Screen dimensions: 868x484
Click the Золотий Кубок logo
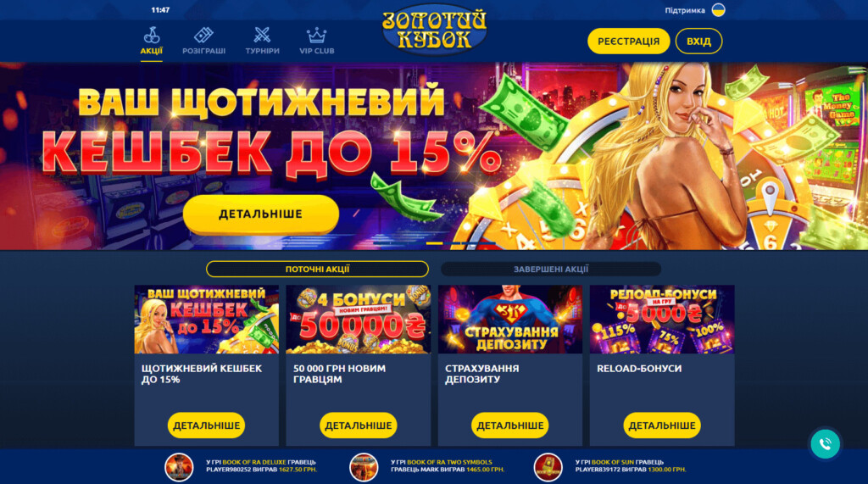[435, 31]
